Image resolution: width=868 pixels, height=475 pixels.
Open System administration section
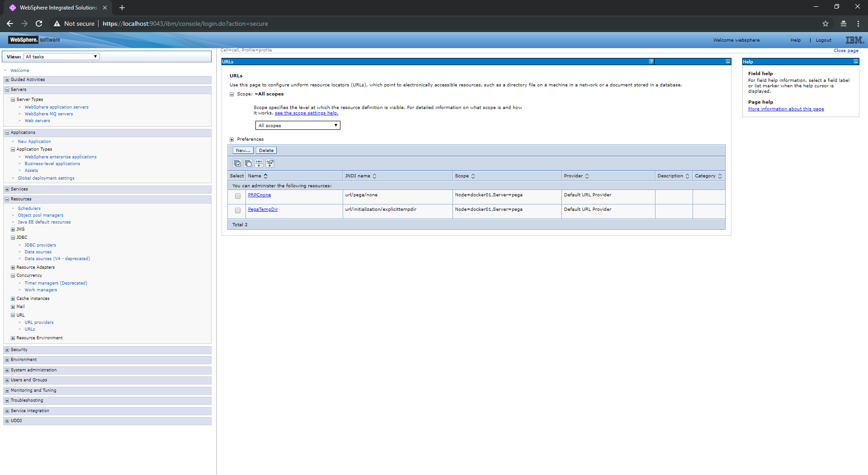34,370
